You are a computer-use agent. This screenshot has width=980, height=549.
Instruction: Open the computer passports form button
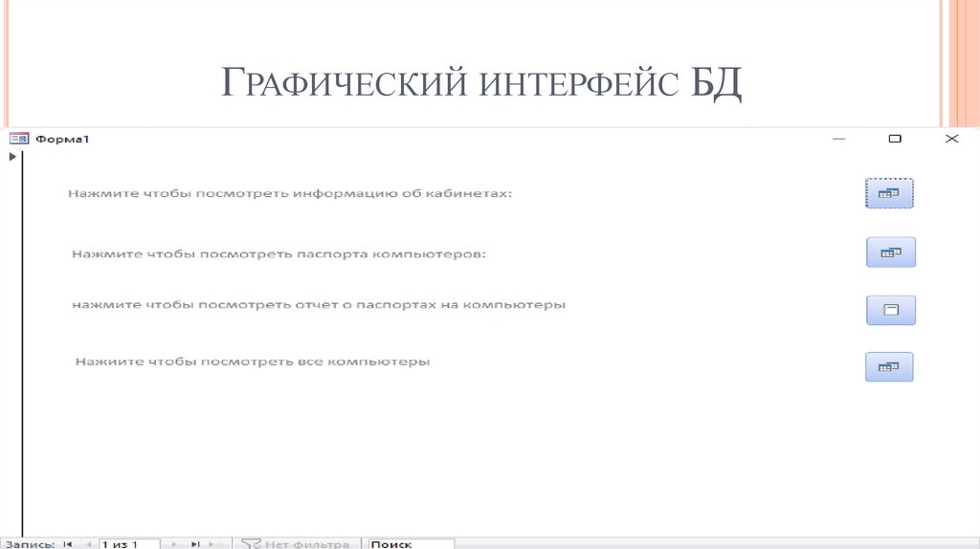point(890,253)
